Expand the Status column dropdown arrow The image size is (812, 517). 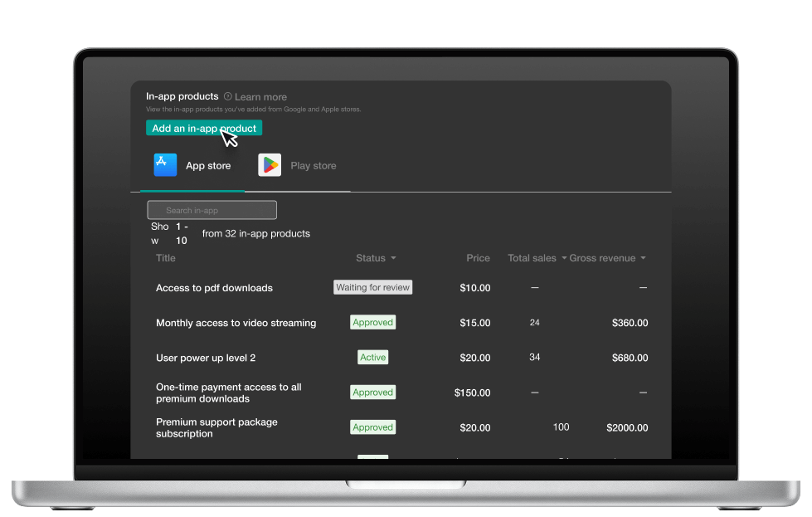click(393, 258)
